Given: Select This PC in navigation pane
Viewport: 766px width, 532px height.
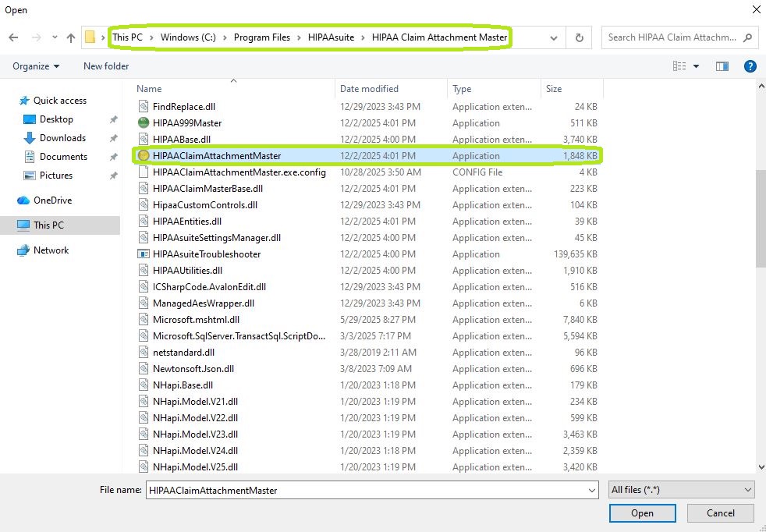Looking at the screenshot, I should 48,225.
